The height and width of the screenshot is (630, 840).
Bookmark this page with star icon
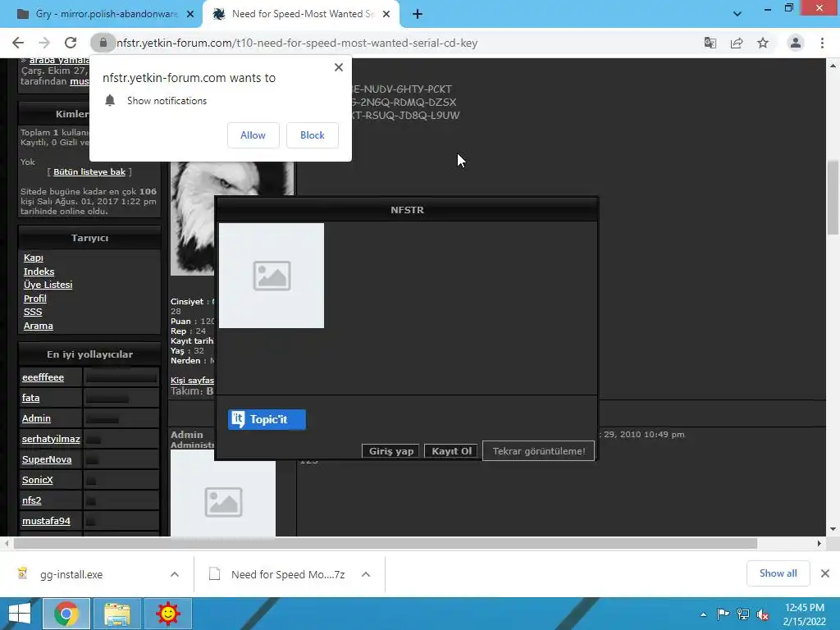(x=763, y=43)
